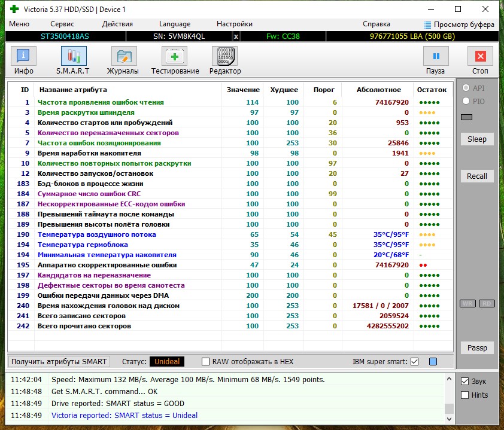Open the Редактор (Editor) hex icon

[224, 56]
